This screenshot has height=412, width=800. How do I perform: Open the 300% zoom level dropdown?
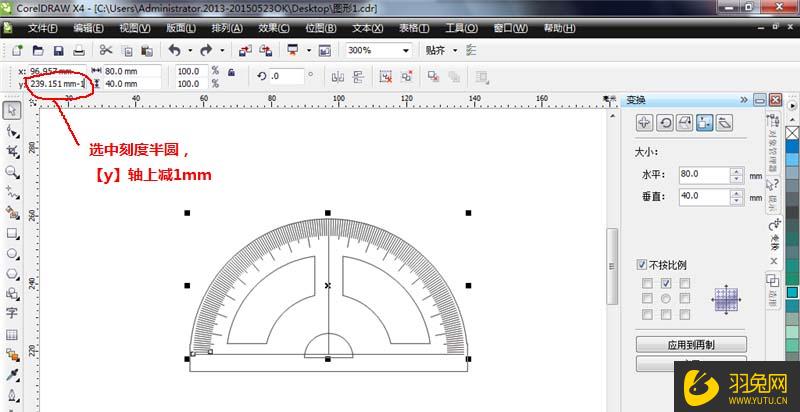405,50
